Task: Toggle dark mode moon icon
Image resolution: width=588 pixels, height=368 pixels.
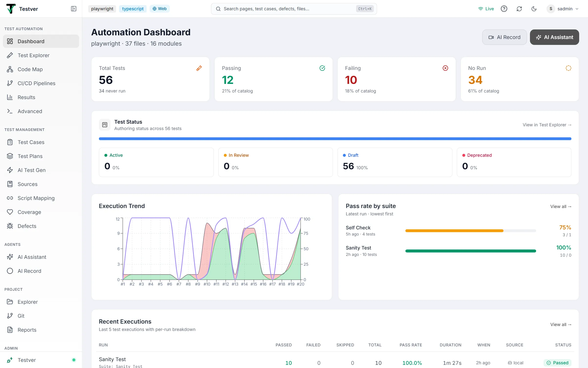Action: [x=534, y=9]
